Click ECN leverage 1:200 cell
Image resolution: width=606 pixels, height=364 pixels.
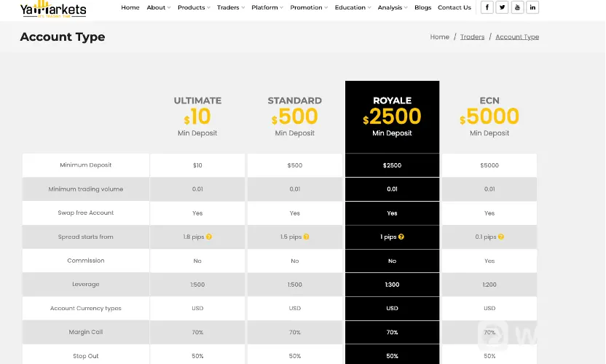(x=489, y=285)
